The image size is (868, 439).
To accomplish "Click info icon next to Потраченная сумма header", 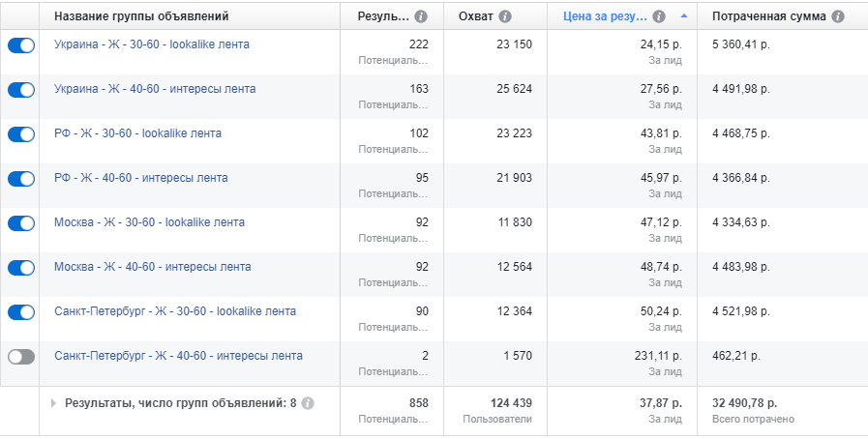I will 838,16.
